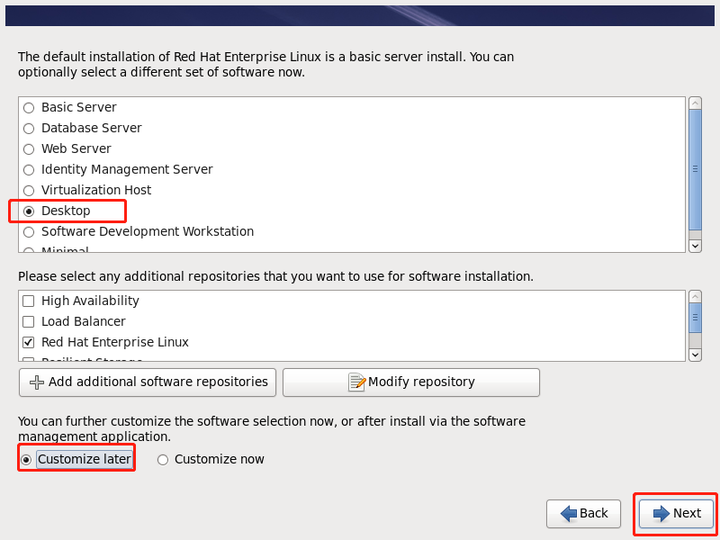Select Virtualization Host install option

tap(28, 191)
